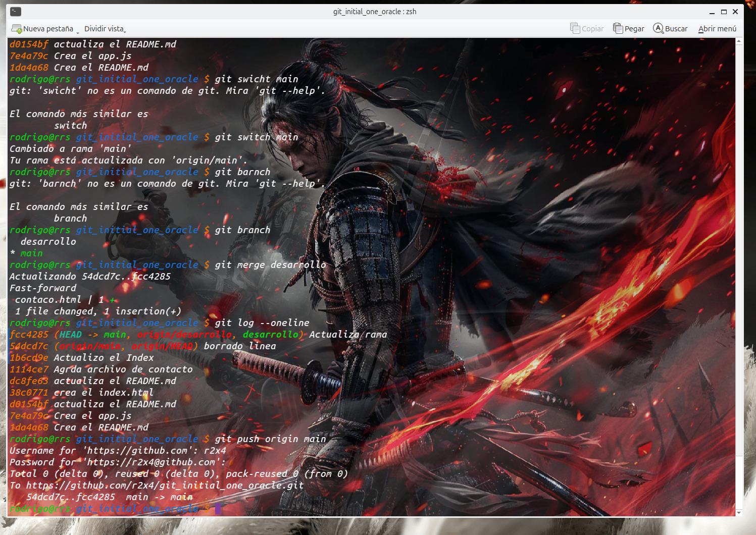The image size is (756, 535).
Task: Click the line 'Tu rama está actualizada con origin/main'
Action: [x=128, y=161]
